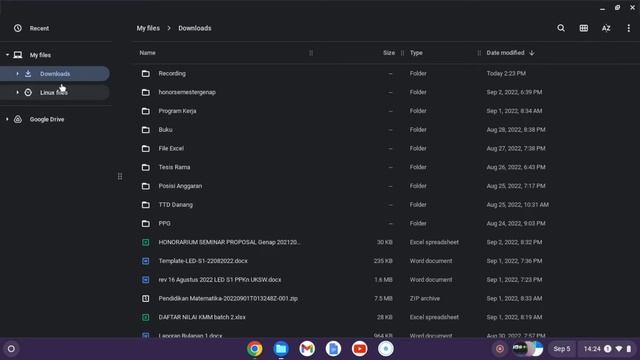Select the HONORARIUM SEMINAR PROPOSAL spreadsheet icon

[146, 242]
